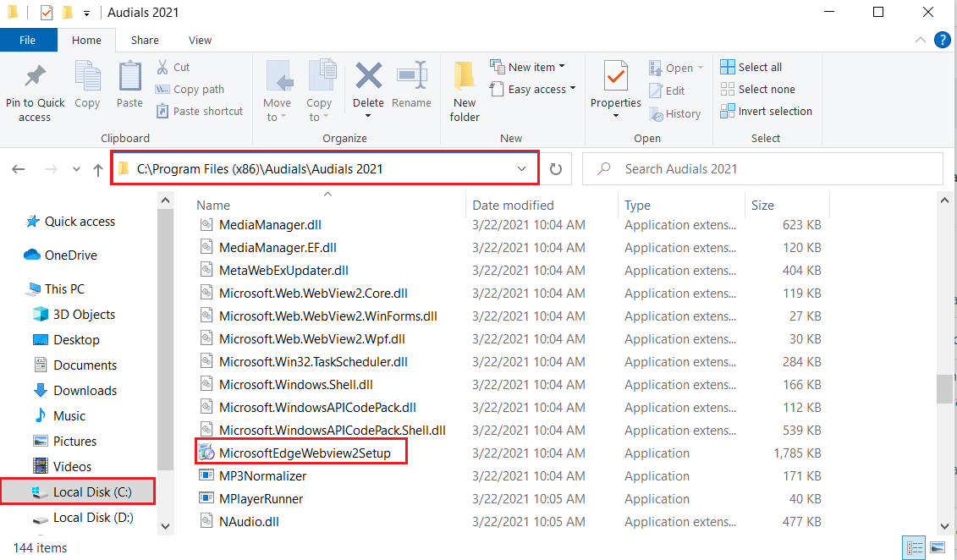Click Copy path in Clipboard group
Image resolution: width=957 pixels, height=560 pixels.
tap(190, 89)
